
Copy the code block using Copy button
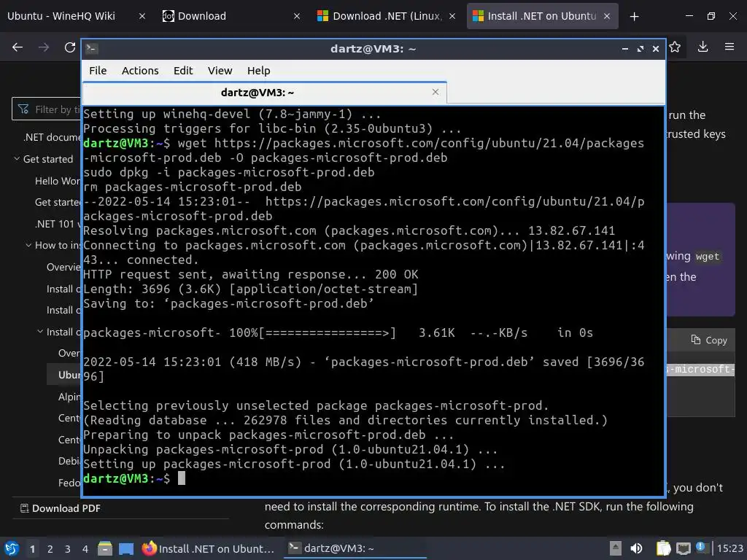709,340
